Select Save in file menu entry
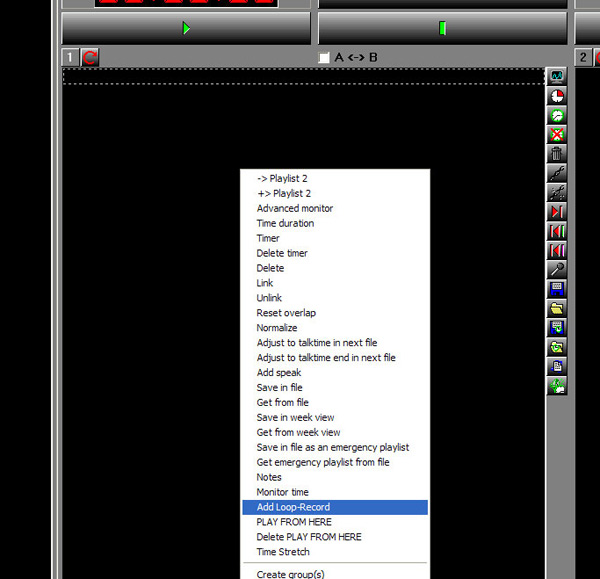 (335, 387)
